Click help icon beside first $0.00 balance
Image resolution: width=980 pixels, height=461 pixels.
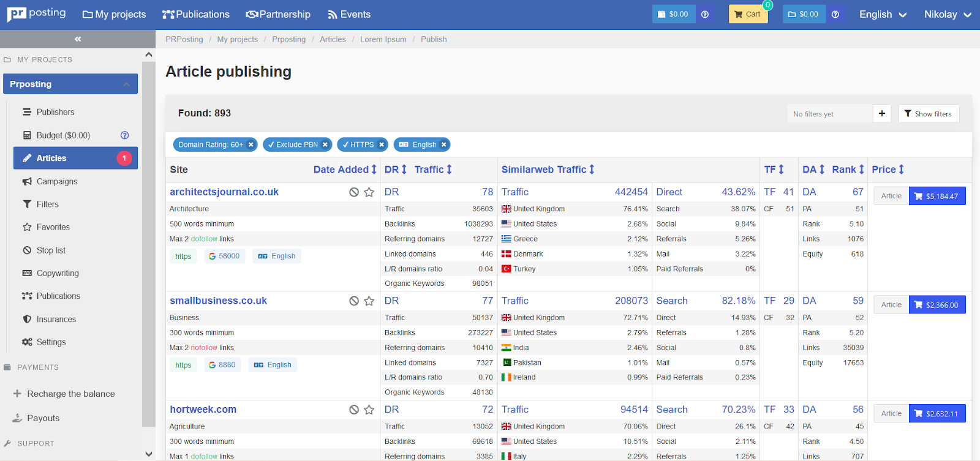point(705,14)
